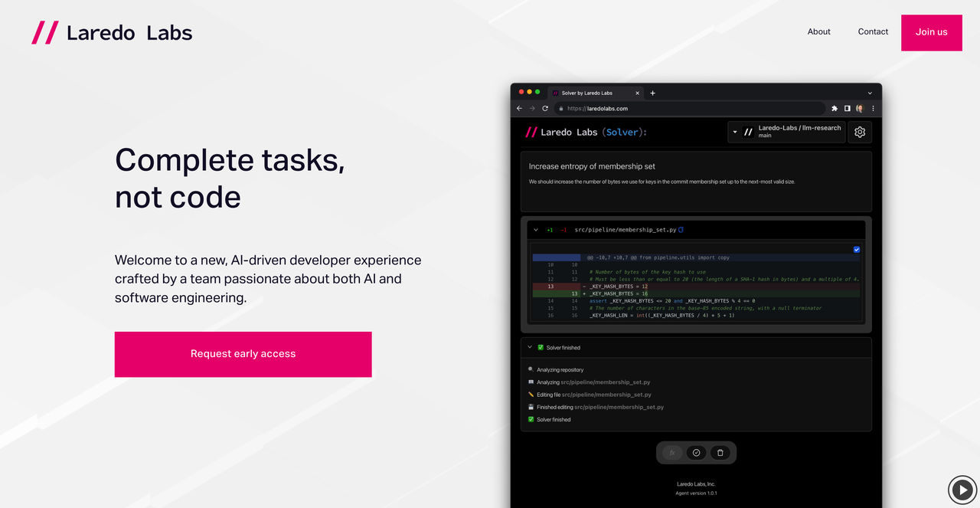Click the Complete tasks, not code headline

[x=230, y=178]
